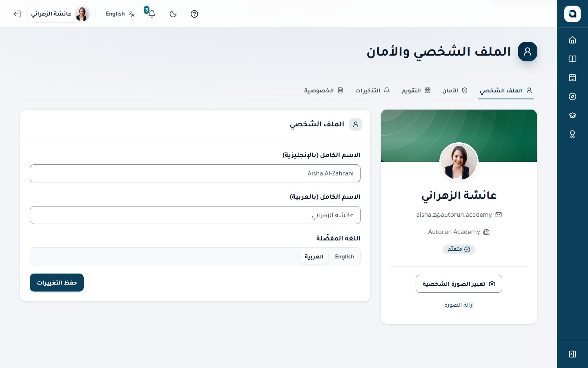
Task: Click the Arabic full name input field
Action: click(x=195, y=215)
